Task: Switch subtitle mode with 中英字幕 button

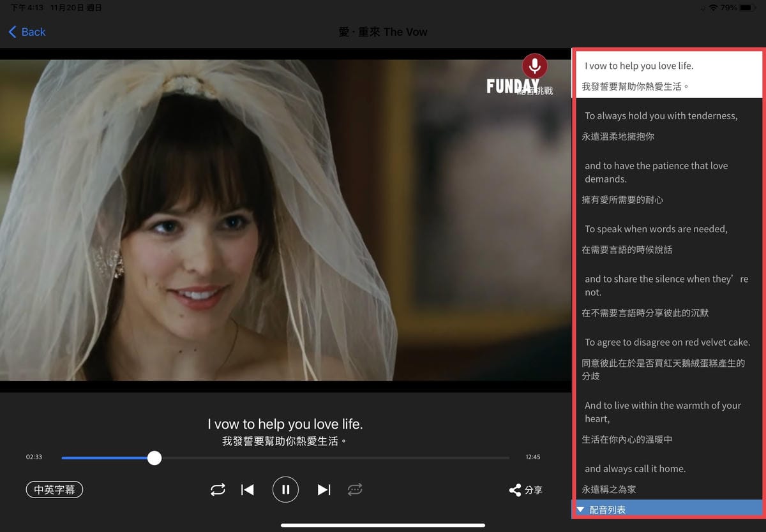Action: 54,489
